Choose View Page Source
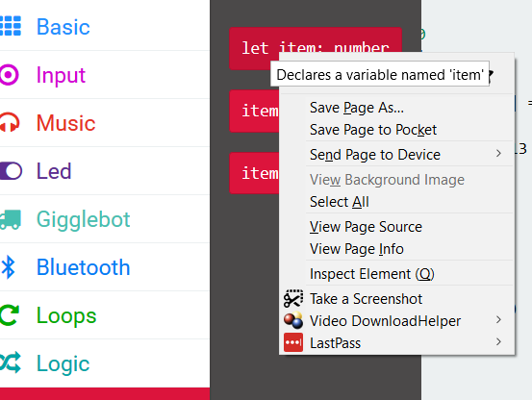532x400 pixels. pos(396,227)
